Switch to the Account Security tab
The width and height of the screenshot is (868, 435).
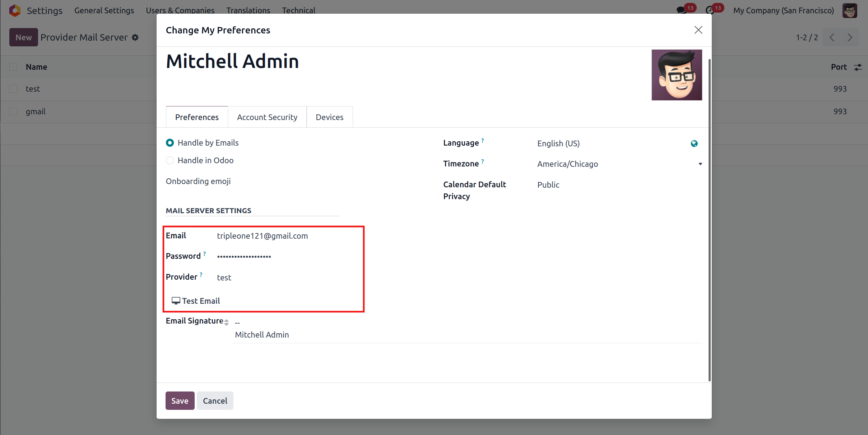point(267,117)
